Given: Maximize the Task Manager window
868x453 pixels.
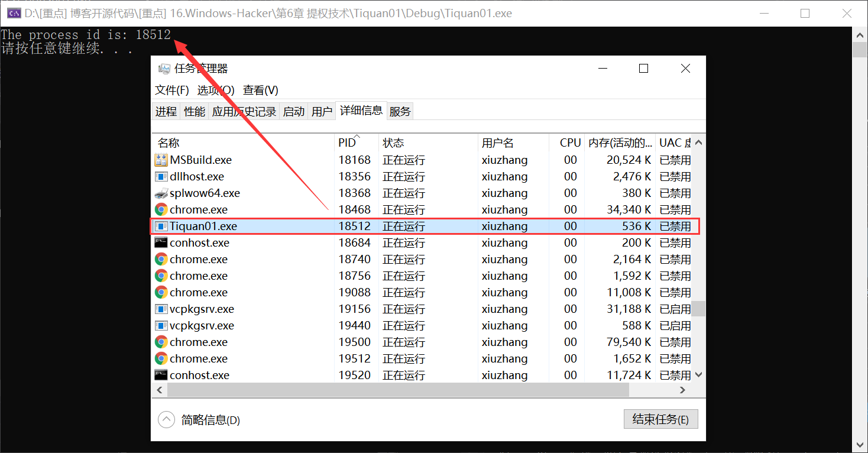Looking at the screenshot, I should pos(644,69).
